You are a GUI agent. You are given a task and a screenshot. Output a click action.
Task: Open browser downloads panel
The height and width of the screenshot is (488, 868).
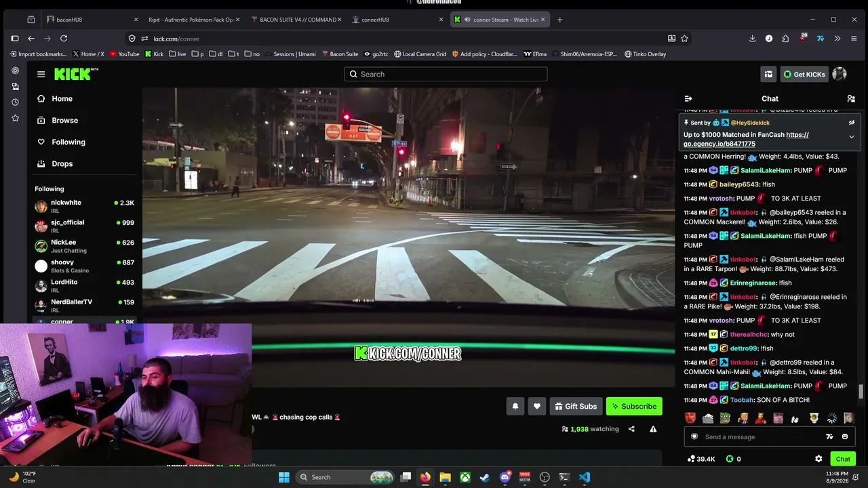tap(752, 39)
